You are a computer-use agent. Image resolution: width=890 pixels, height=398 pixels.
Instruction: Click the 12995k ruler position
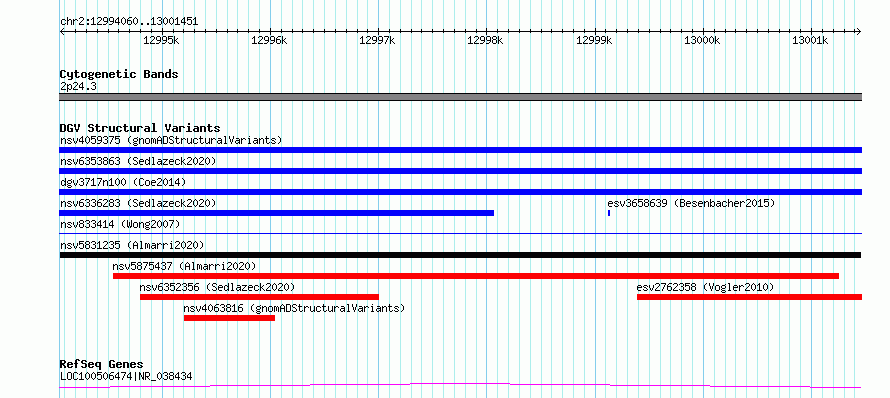[x=161, y=40]
